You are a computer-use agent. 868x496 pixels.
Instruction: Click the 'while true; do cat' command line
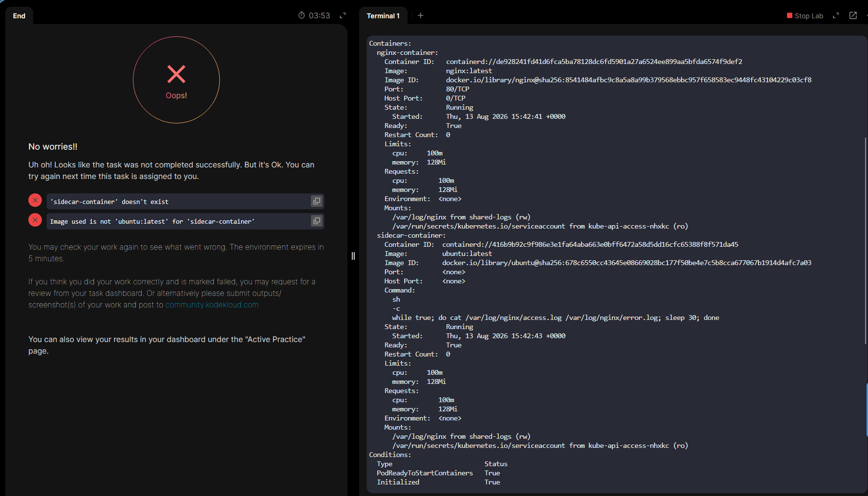[x=556, y=318]
